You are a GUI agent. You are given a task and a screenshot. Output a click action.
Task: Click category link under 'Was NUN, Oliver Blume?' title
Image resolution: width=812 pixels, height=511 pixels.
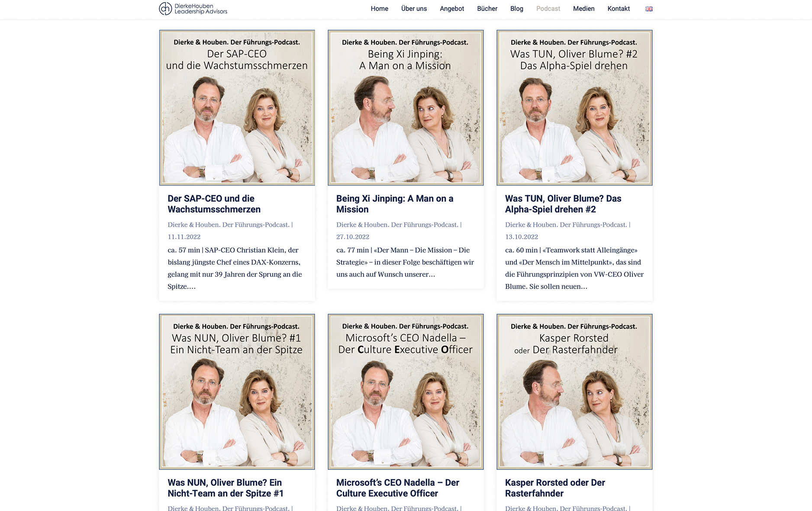[229, 508]
